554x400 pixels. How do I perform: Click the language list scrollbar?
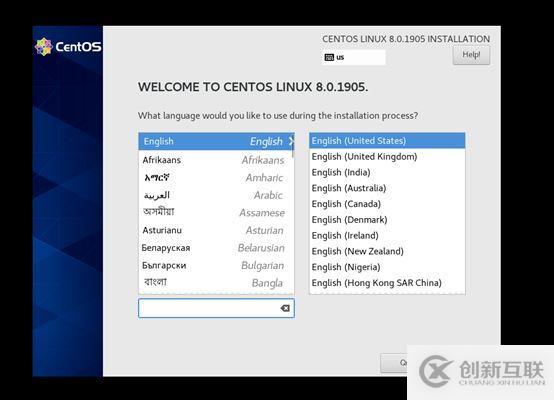click(x=293, y=146)
